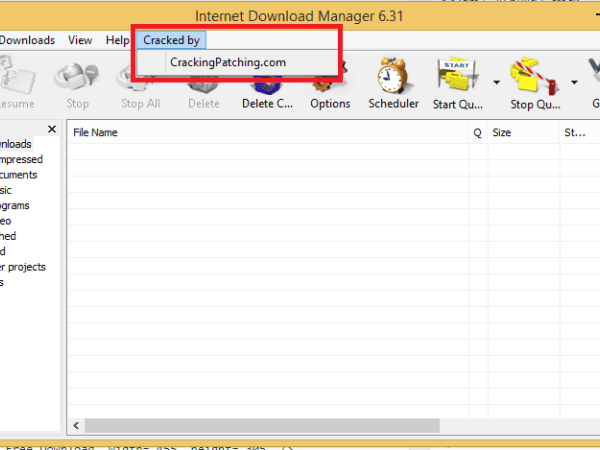
Task: Open the View menu
Action: point(80,40)
